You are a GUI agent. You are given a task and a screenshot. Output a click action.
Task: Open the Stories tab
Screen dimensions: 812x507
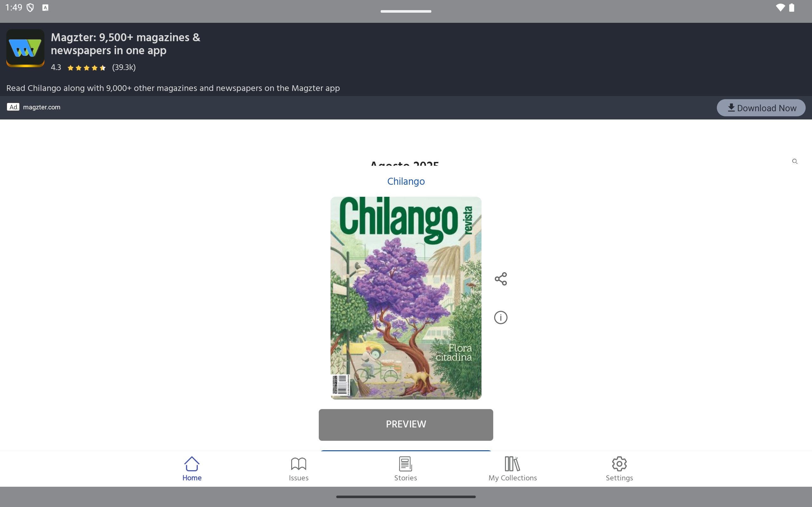(405, 469)
